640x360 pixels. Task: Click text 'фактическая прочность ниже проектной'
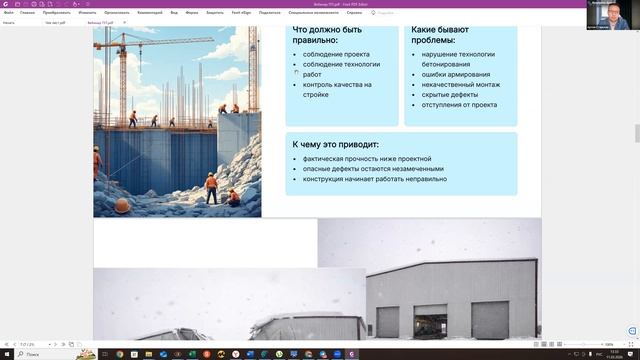(367, 159)
